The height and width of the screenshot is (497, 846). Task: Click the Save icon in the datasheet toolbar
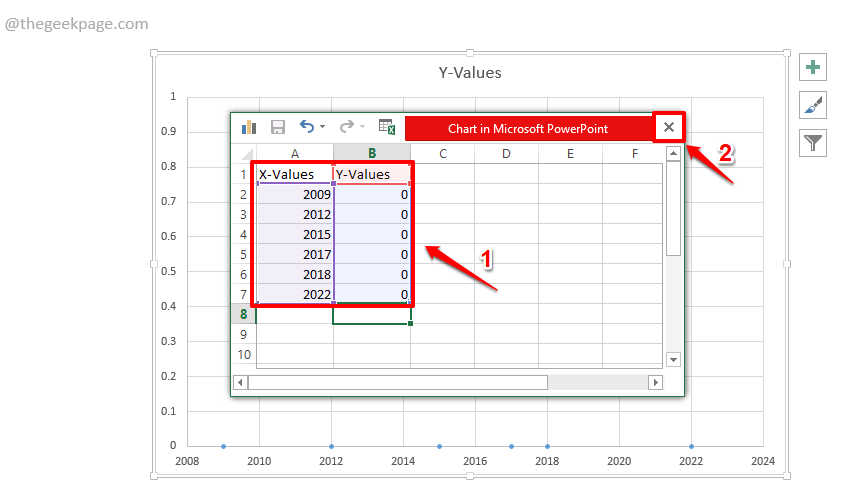click(278, 127)
